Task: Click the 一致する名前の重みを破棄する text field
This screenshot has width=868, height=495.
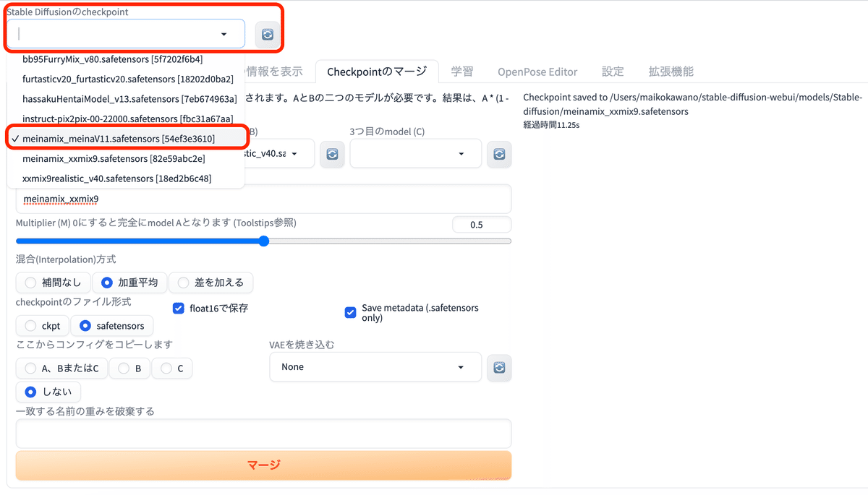Action: (263, 434)
